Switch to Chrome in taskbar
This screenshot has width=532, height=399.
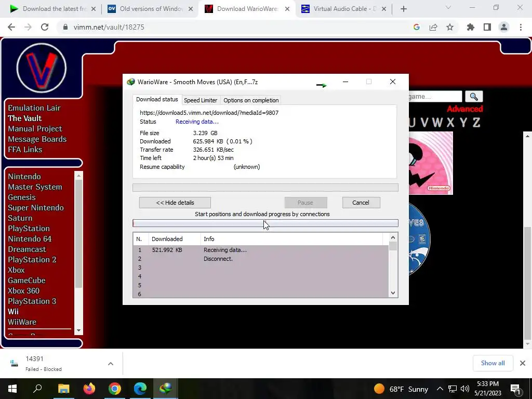[115, 389]
